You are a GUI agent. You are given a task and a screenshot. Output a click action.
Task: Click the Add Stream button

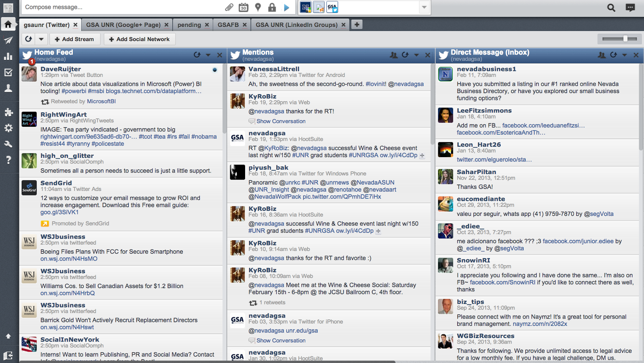[74, 39]
